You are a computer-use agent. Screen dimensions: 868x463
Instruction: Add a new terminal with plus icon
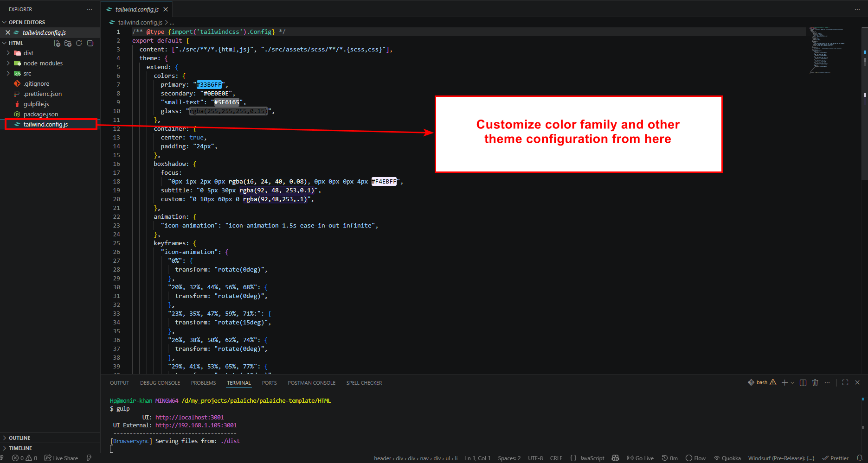point(784,383)
